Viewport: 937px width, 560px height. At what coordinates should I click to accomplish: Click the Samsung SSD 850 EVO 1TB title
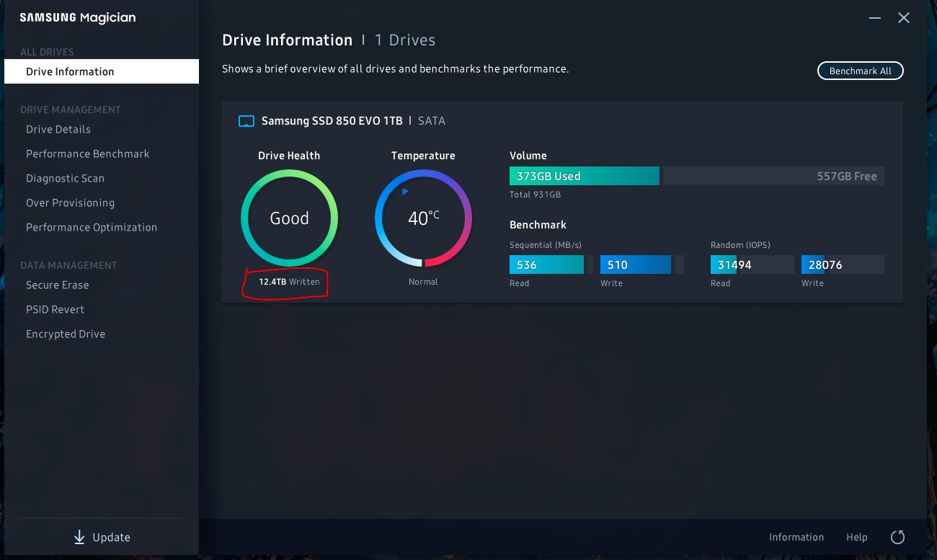[x=332, y=121]
